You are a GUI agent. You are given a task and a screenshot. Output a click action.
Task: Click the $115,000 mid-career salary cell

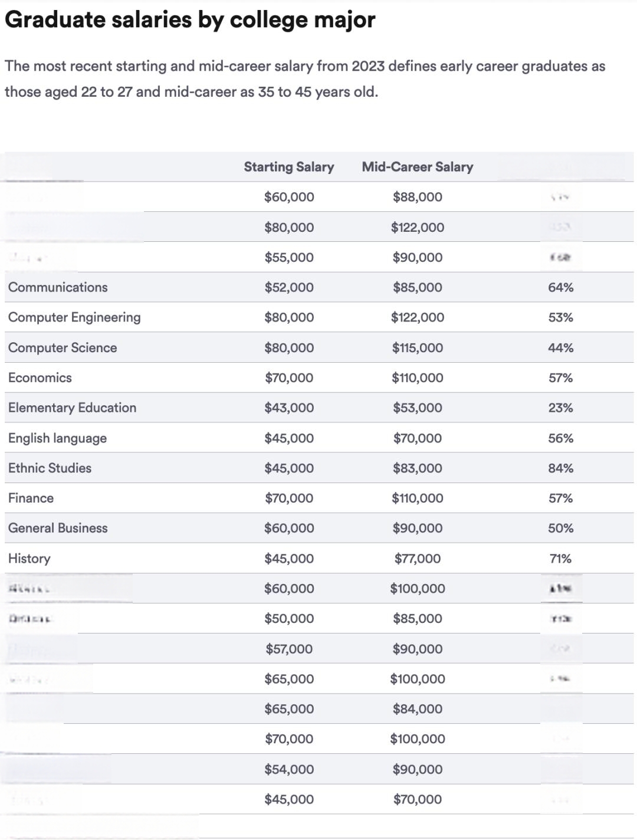[x=418, y=347]
